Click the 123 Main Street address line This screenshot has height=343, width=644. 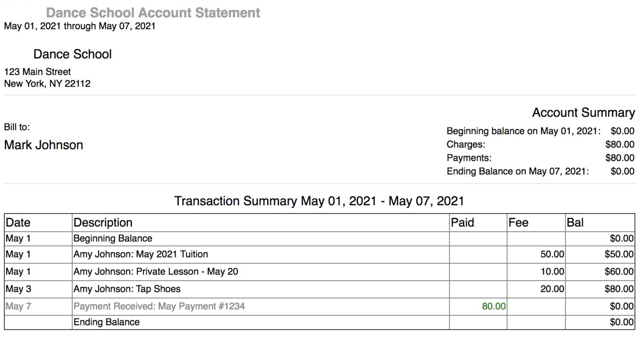tap(37, 72)
